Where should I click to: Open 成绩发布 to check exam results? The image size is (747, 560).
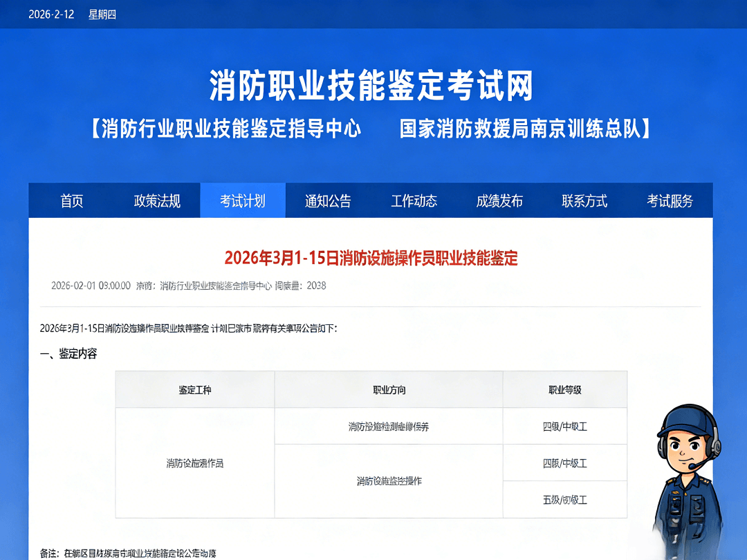tap(499, 200)
